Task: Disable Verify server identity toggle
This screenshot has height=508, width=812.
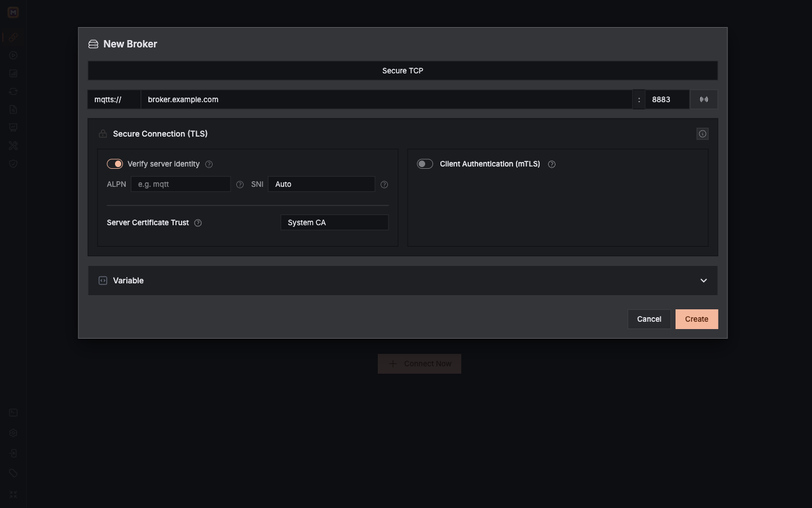Action: point(114,164)
